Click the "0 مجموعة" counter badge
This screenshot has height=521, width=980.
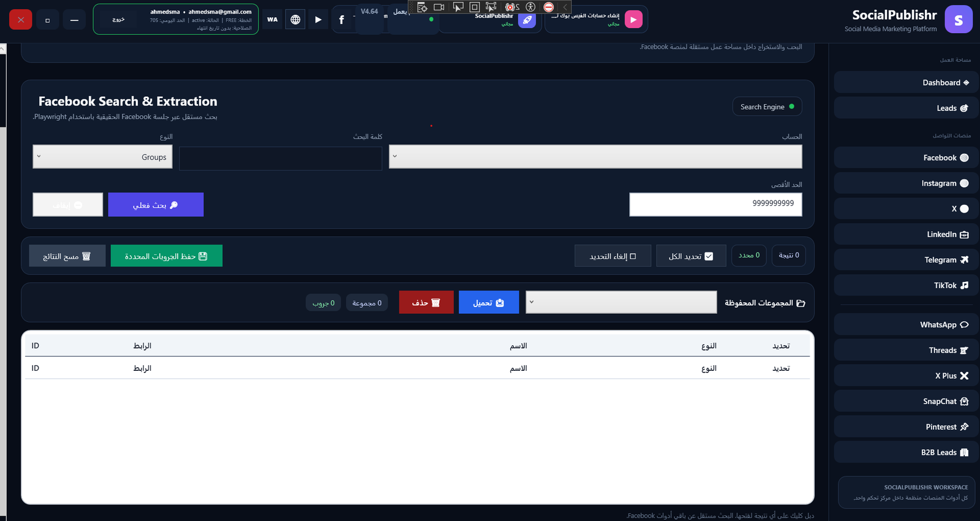coord(367,303)
